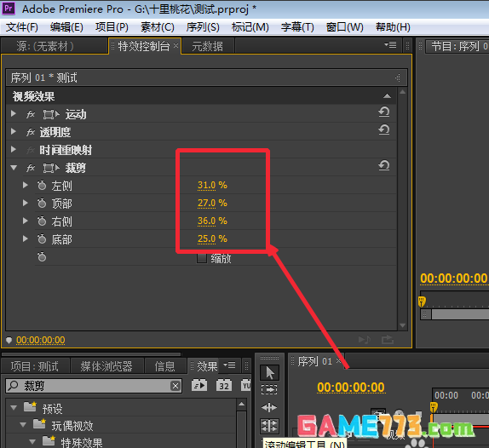Open the 效果 panel menu
Viewport: 489px width, 448px height.
pyautogui.click(x=229, y=365)
